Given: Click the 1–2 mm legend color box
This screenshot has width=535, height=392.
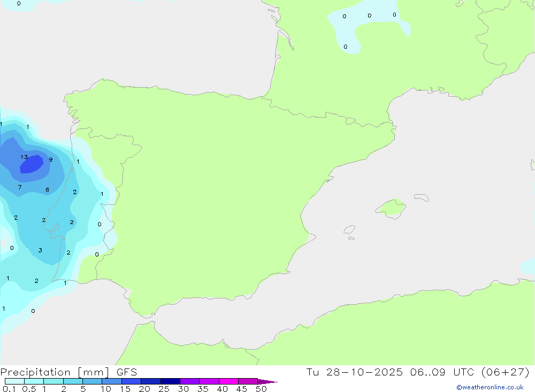Looking at the screenshot, I should point(53,381).
